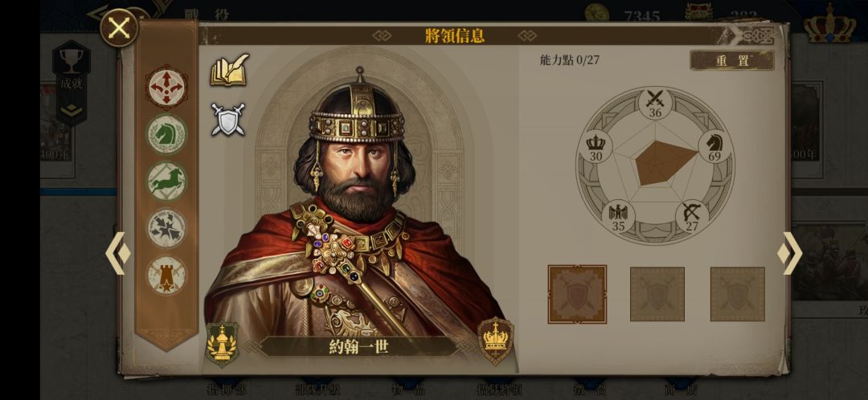Tap the crown leadership stat 30

click(x=596, y=147)
